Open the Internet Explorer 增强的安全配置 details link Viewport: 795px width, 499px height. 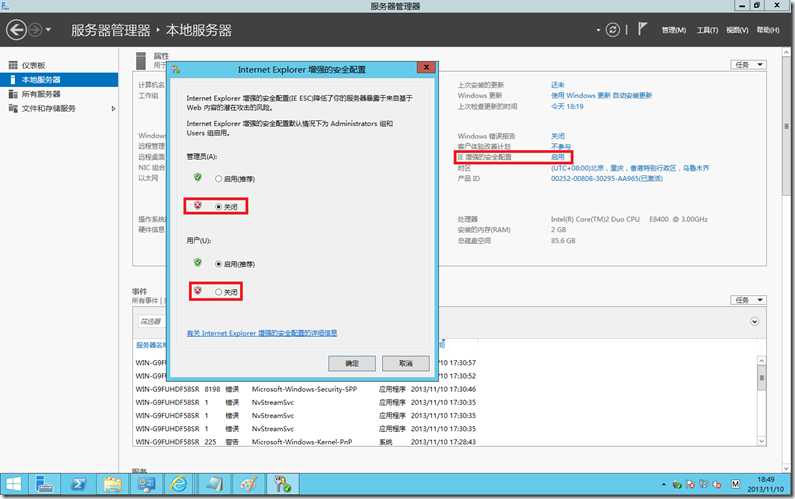point(262,333)
